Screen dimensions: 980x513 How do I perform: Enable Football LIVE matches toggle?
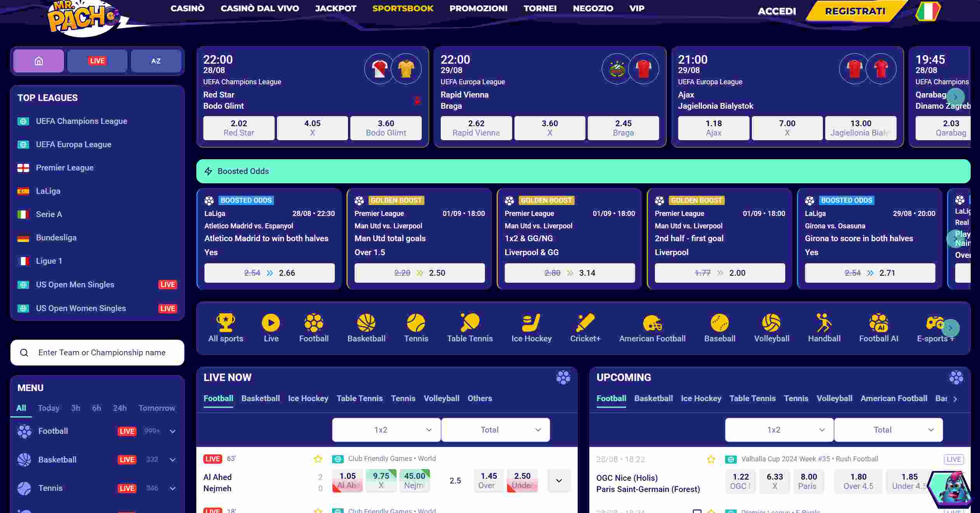point(126,431)
